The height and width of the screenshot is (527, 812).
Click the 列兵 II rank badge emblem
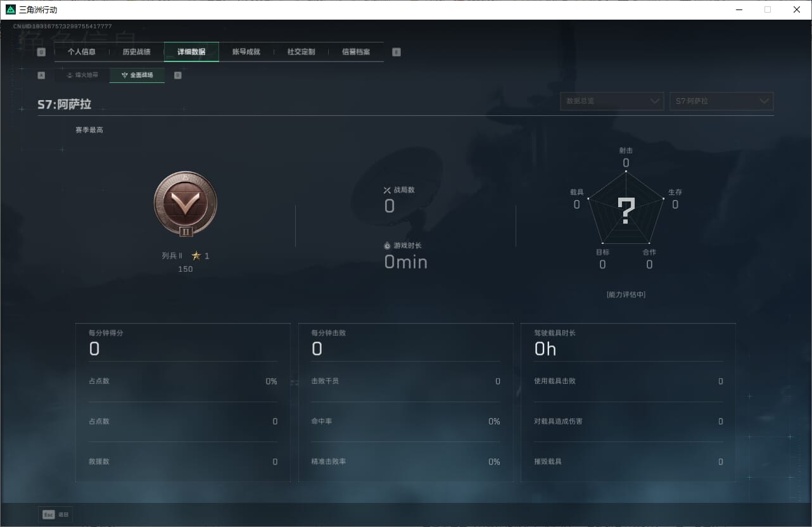tap(186, 204)
